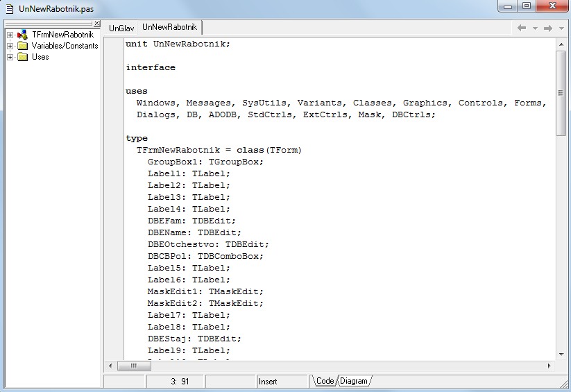571x392 pixels.
Task: Close the code explorer panel
Action: click(x=97, y=24)
